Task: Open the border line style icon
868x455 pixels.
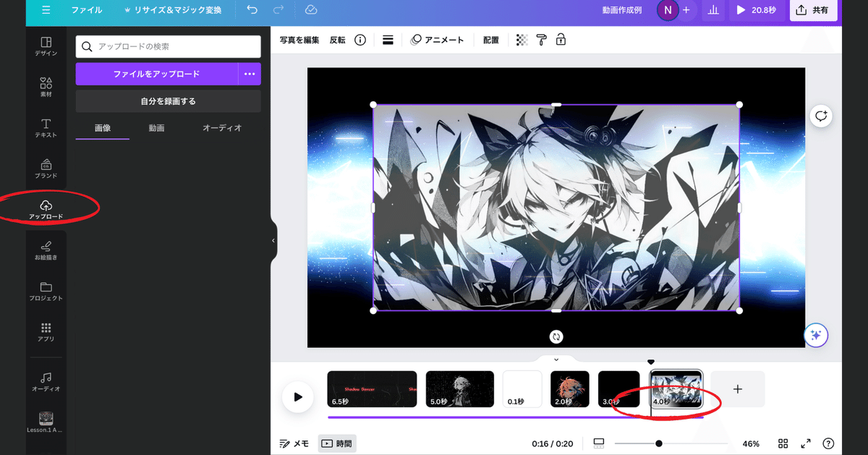Action: [388, 40]
